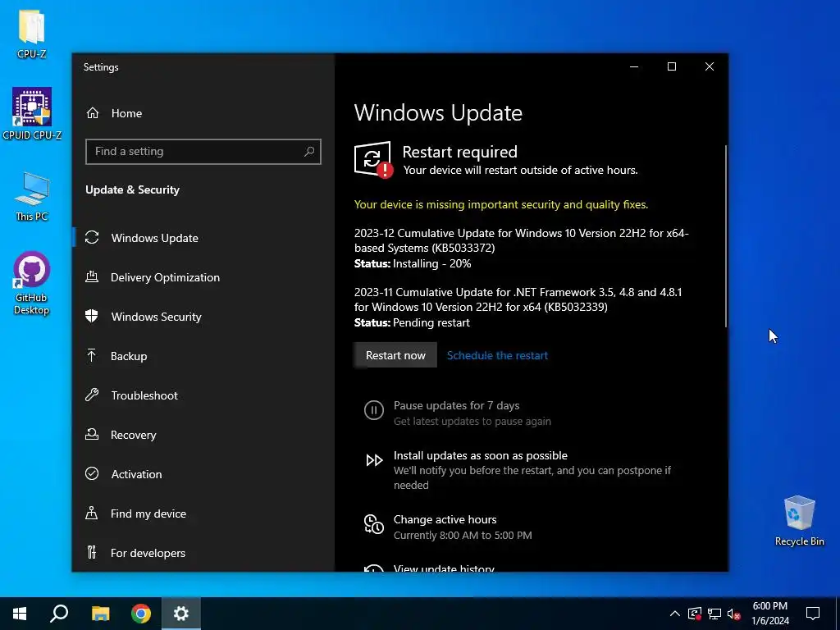This screenshot has height=630, width=840.
Task: Open the Troubleshoot settings page
Action: (x=203, y=395)
